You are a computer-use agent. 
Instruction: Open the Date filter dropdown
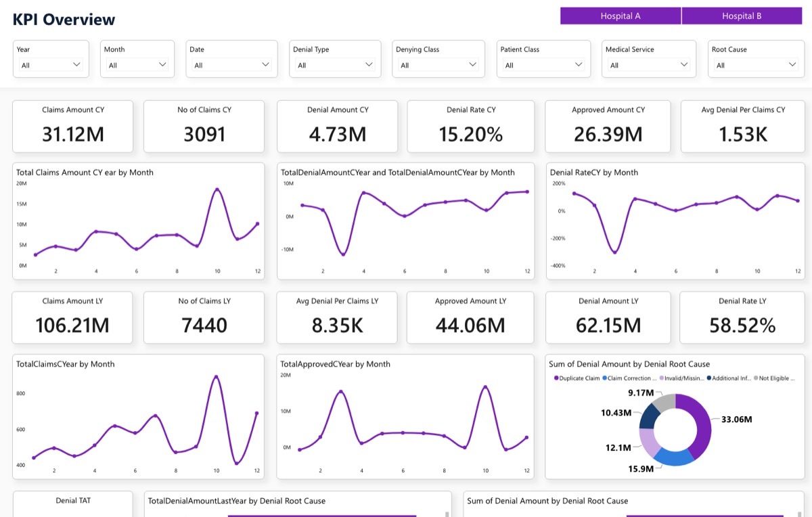231,65
